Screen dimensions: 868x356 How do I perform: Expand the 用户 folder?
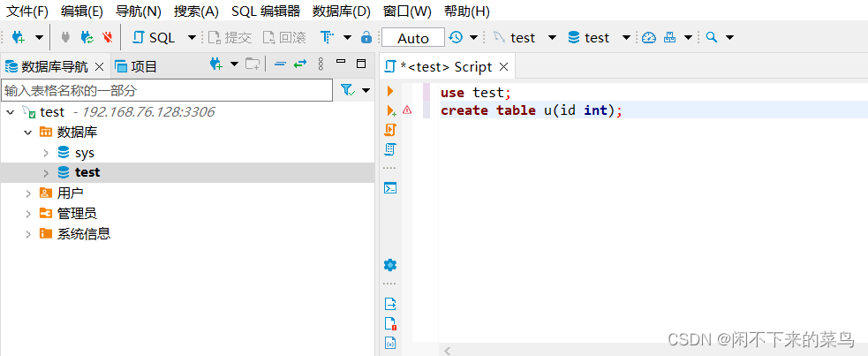click(x=27, y=193)
